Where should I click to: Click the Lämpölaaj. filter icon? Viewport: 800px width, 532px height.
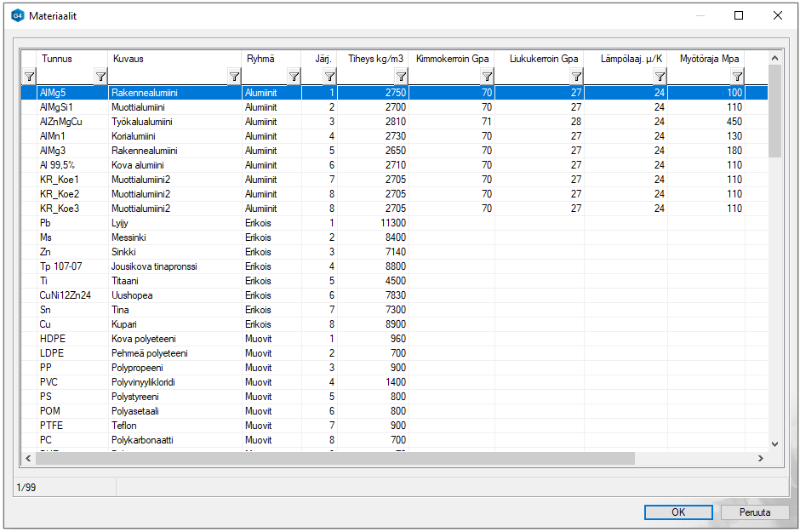click(660, 77)
